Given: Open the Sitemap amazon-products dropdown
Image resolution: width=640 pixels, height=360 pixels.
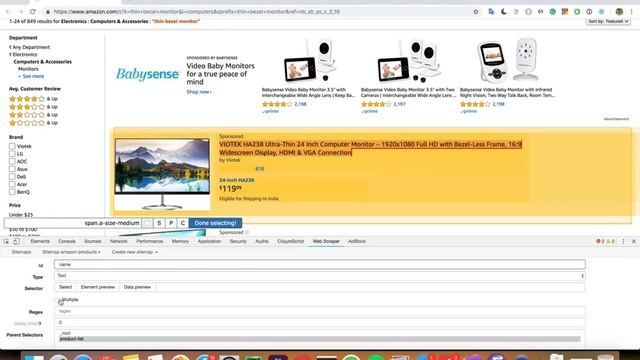Looking at the screenshot, I should [71, 252].
